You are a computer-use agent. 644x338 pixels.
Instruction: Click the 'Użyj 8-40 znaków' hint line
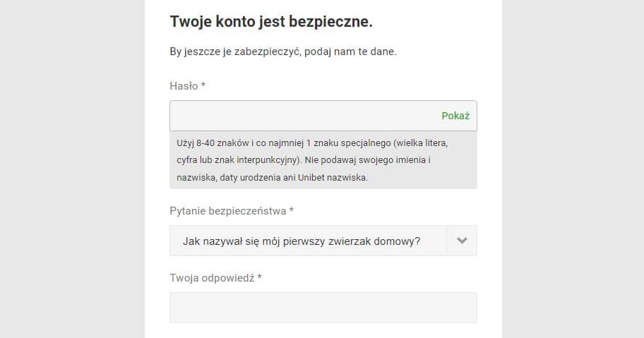tap(312, 142)
